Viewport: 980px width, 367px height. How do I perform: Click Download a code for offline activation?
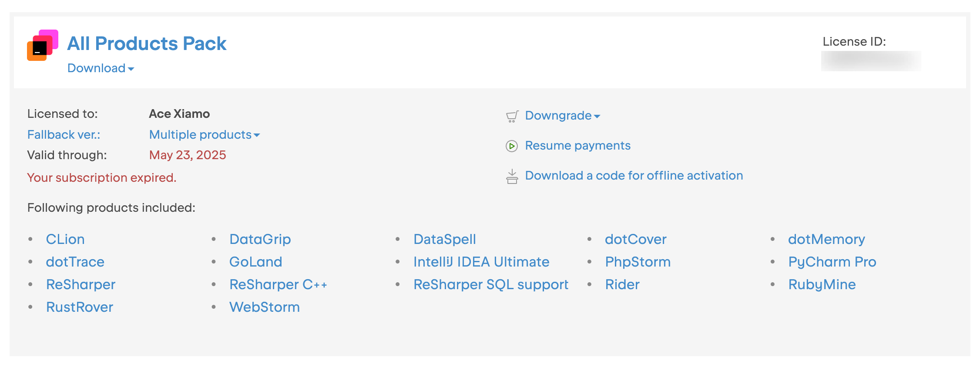[634, 176]
